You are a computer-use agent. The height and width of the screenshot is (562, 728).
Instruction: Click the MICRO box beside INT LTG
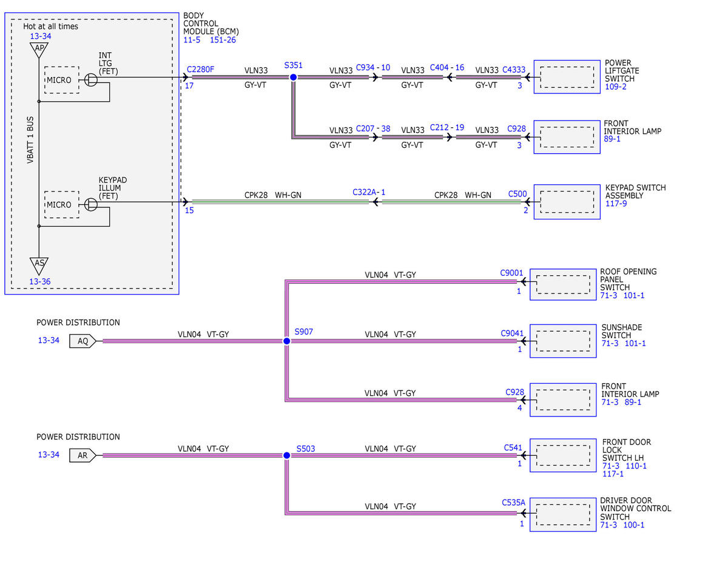coord(61,80)
